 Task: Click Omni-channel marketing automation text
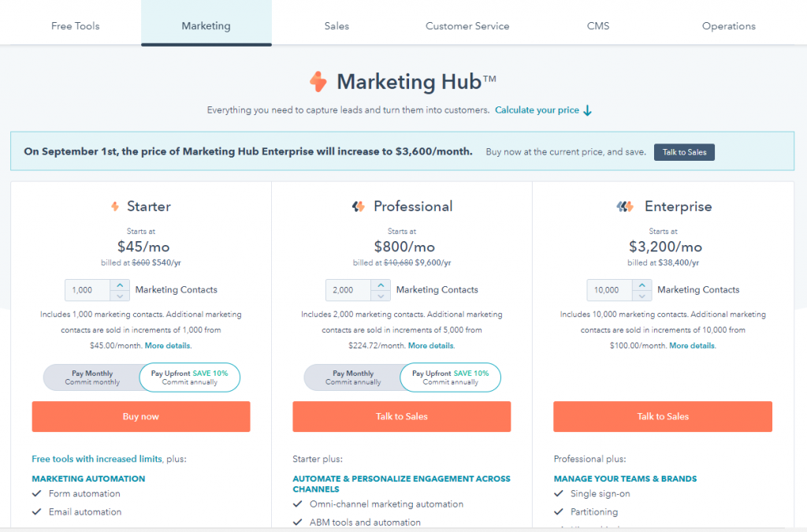pos(386,504)
